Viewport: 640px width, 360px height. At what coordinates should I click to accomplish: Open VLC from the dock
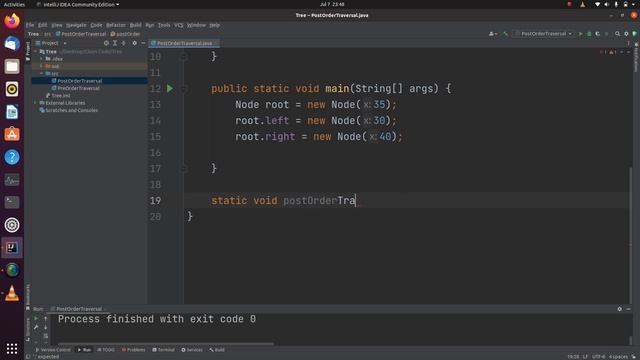(x=12, y=293)
